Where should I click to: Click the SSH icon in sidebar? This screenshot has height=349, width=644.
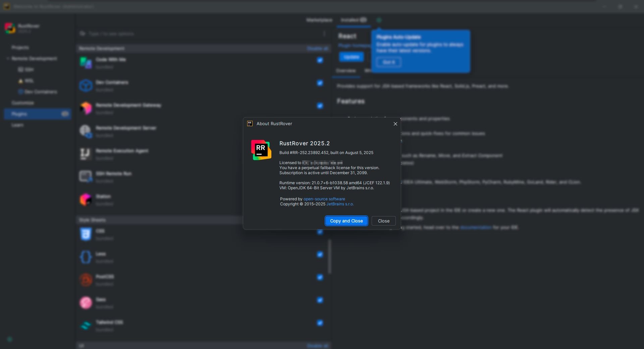(x=21, y=70)
